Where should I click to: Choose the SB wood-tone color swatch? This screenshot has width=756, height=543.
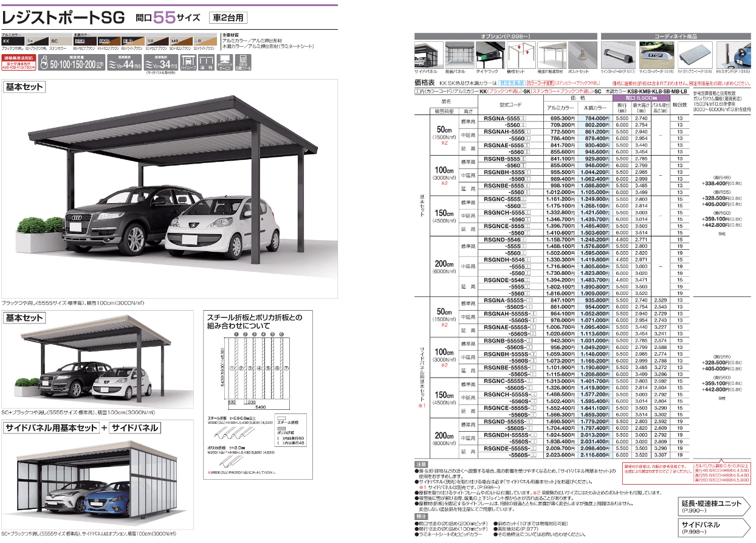[156, 40]
